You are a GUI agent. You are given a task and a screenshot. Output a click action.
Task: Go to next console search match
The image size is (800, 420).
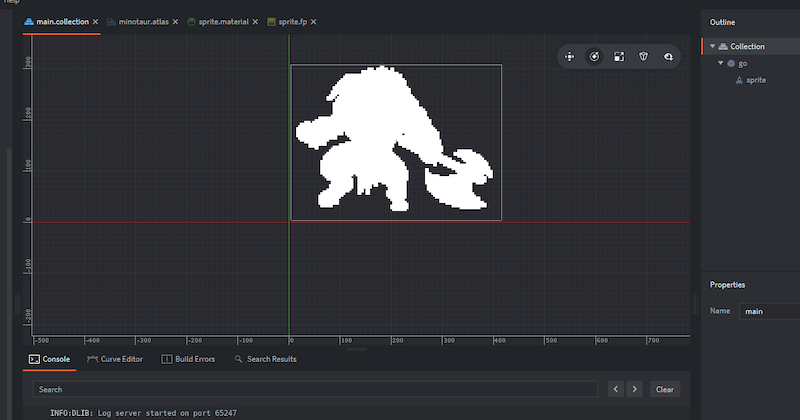point(634,389)
